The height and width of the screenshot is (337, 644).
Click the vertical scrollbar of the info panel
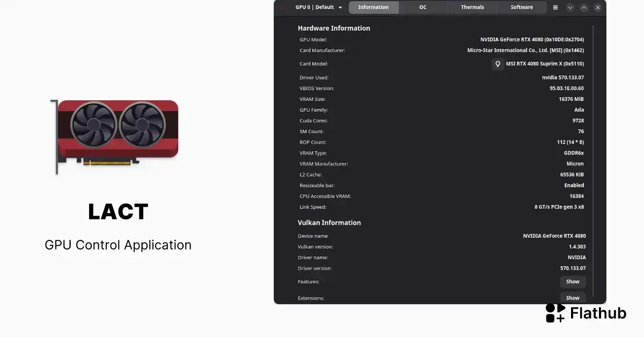(593, 161)
